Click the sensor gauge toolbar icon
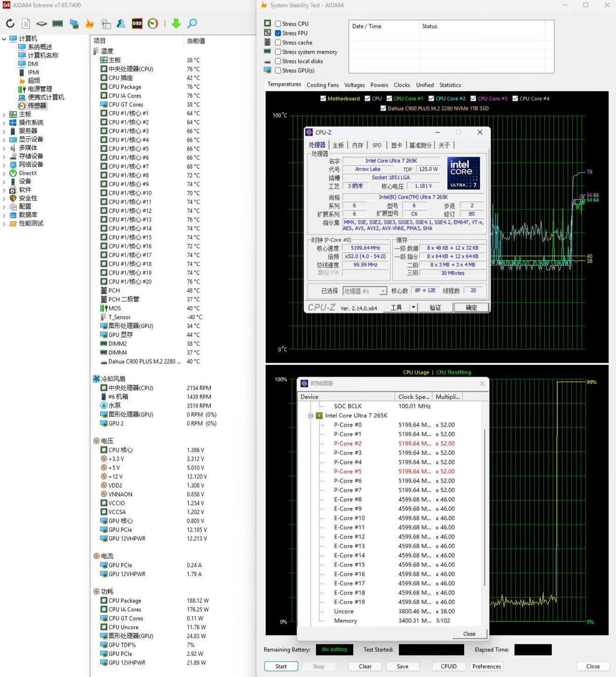 coord(153,23)
